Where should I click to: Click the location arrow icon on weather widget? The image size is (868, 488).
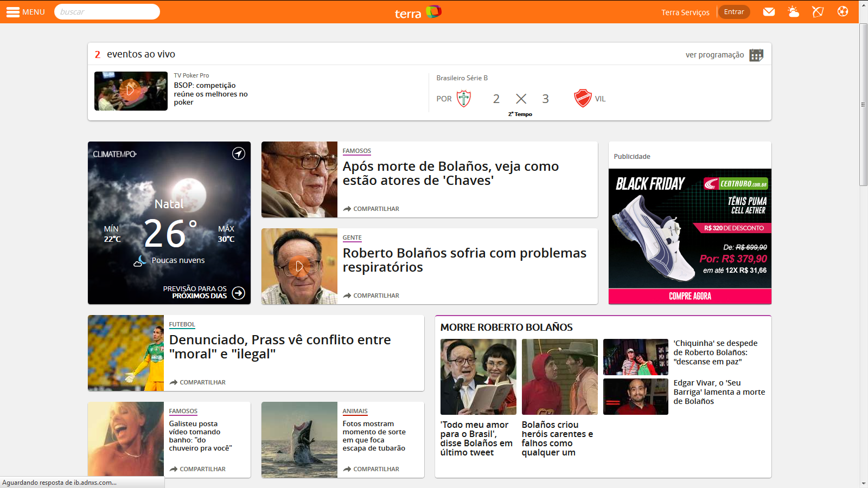pyautogui.click(x=239, y=153)
